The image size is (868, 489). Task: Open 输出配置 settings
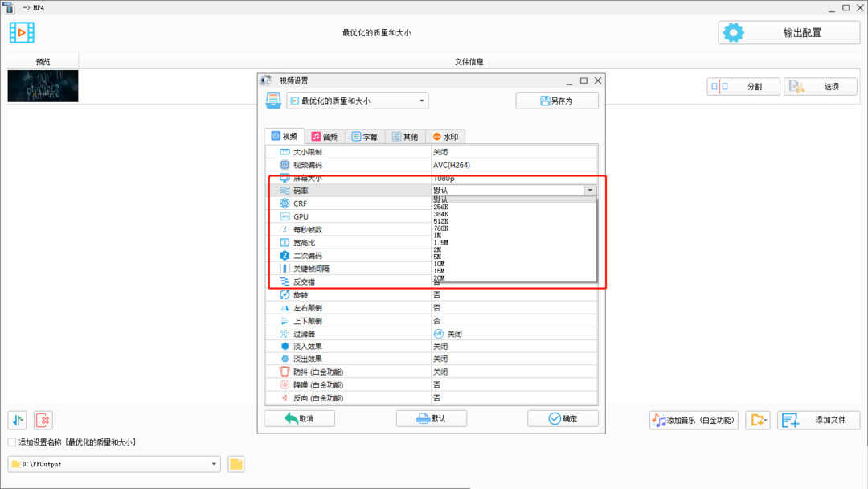pos(789,33)
